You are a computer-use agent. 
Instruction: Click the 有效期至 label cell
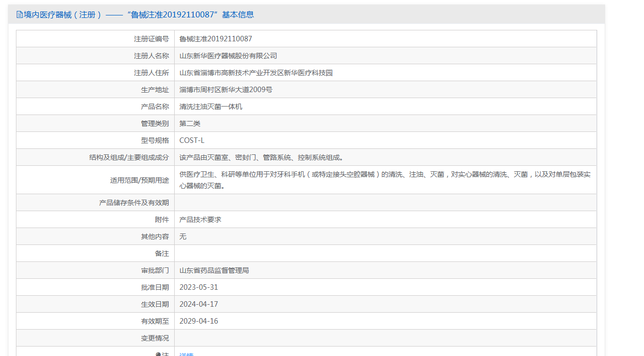click(x=95, y=321)
